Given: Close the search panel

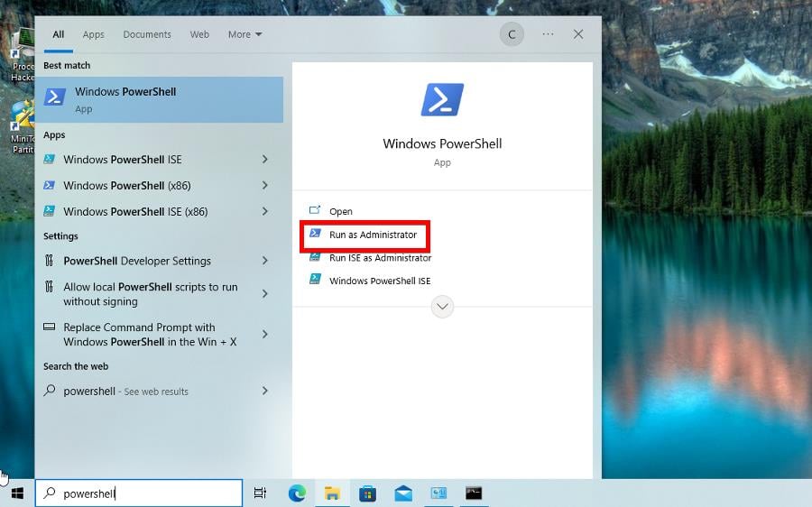Looking at the screenshot, I should tap(578, 34).
